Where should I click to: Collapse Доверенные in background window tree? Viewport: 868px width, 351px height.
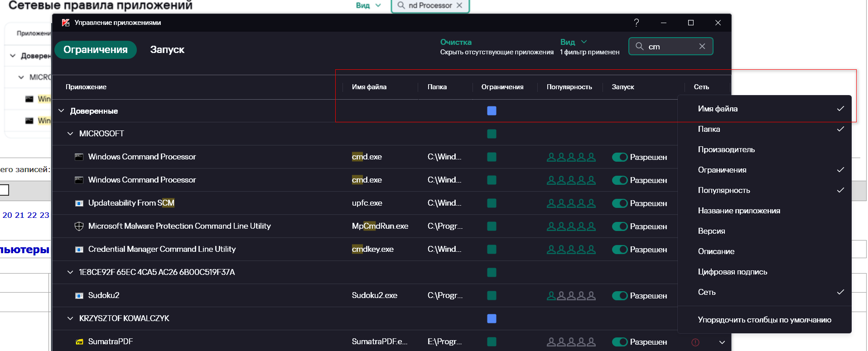13,56
